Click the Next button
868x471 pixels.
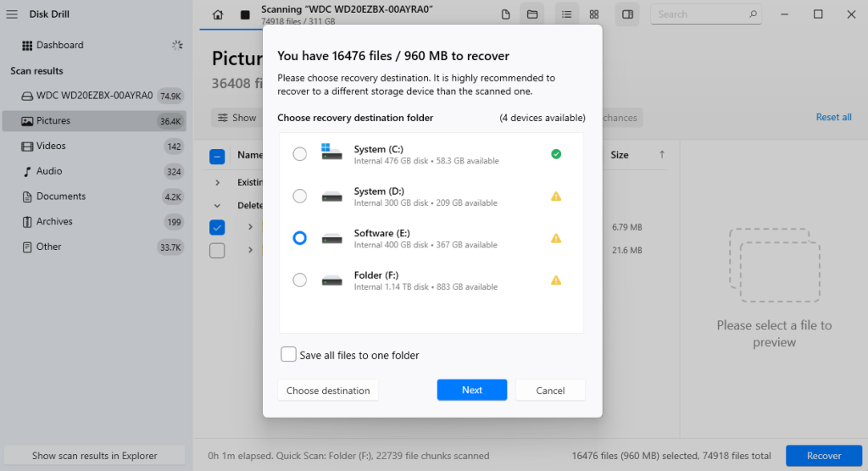[472, 391]
